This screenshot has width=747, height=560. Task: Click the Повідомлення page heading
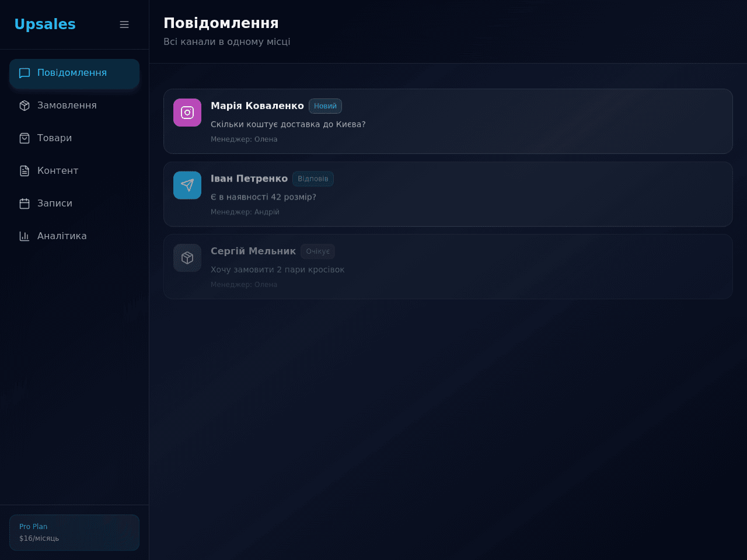click(x=221, y=23)
